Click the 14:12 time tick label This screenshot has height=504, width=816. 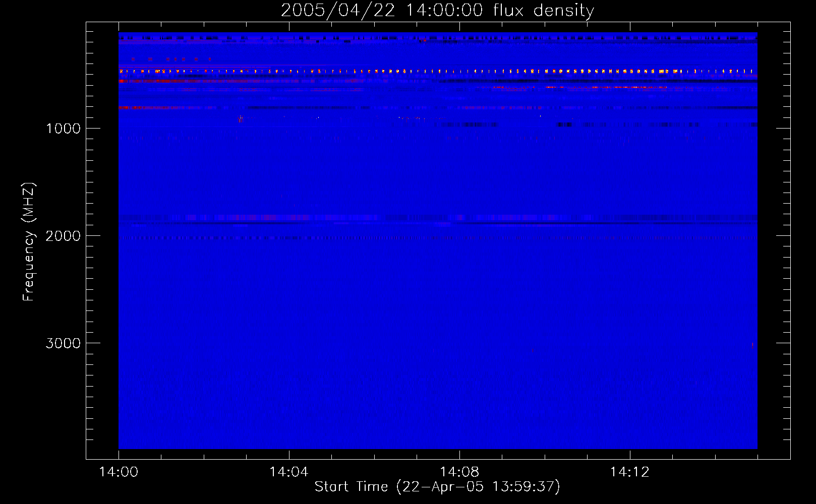point(629,472)
